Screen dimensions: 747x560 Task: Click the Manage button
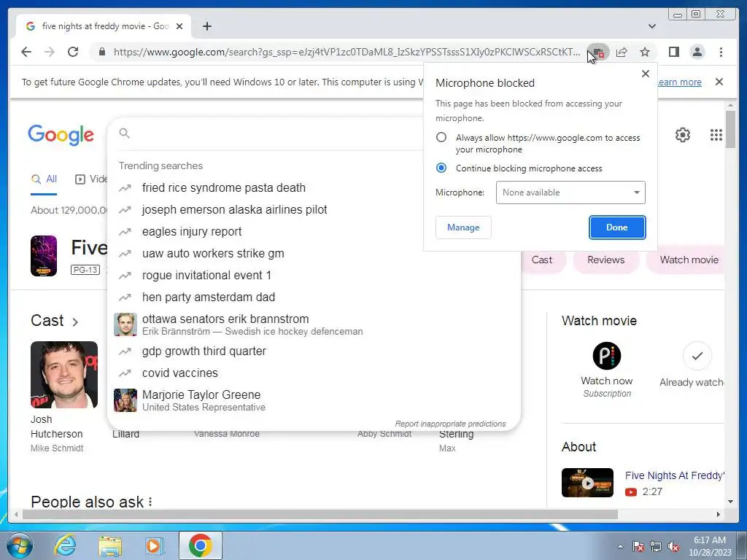[463, 227]
